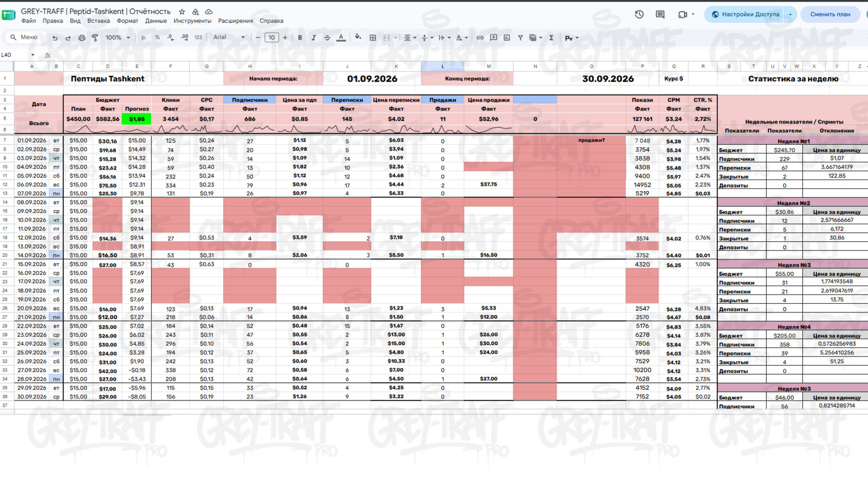868x480 pixels.
Task: Click the move-to-folder icon beside the title
Action: tap(195, 12)
